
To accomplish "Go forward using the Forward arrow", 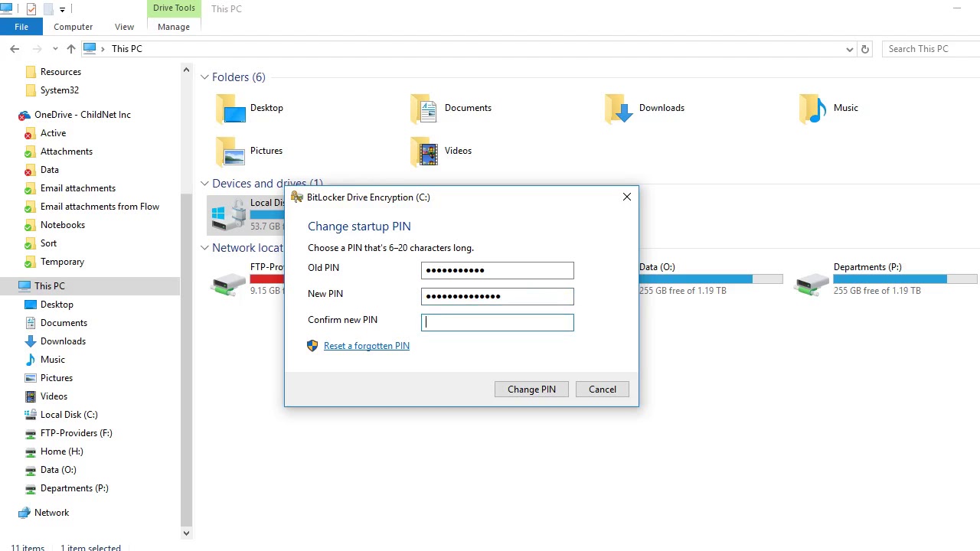I will click(x=37, y=49).
